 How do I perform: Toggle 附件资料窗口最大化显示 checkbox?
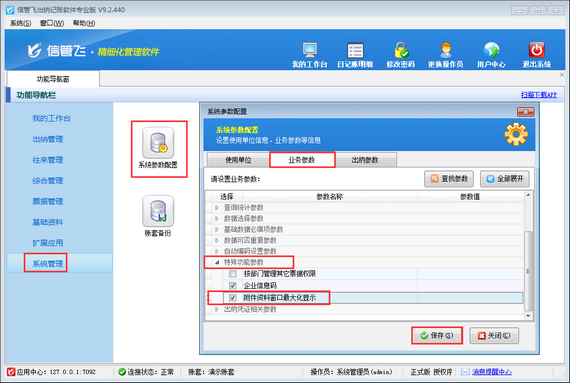(x=233, y=298)
